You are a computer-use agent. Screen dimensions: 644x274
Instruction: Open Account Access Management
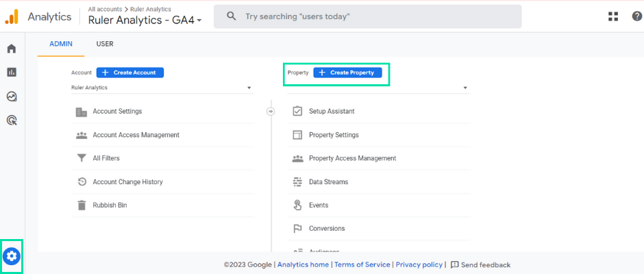coord(136,135)
